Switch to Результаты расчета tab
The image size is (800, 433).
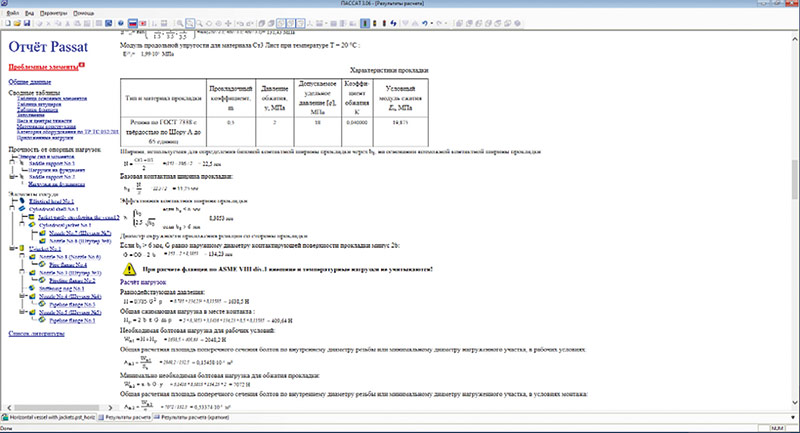pos(124,417)
